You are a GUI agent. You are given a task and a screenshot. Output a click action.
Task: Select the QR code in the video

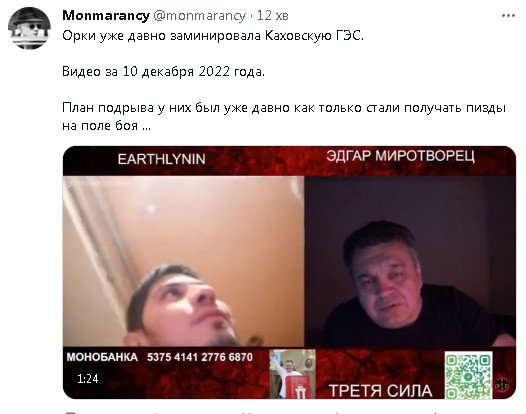click(469, 375)
